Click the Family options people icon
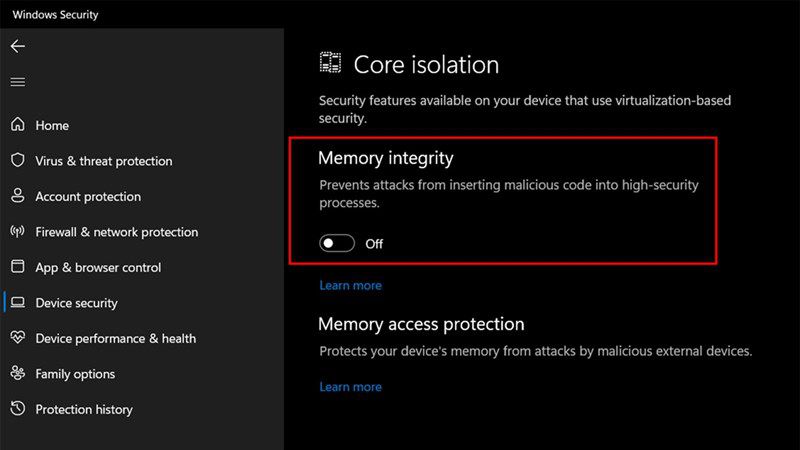This screenshot has width=800, height=450. tap(18, 373)
